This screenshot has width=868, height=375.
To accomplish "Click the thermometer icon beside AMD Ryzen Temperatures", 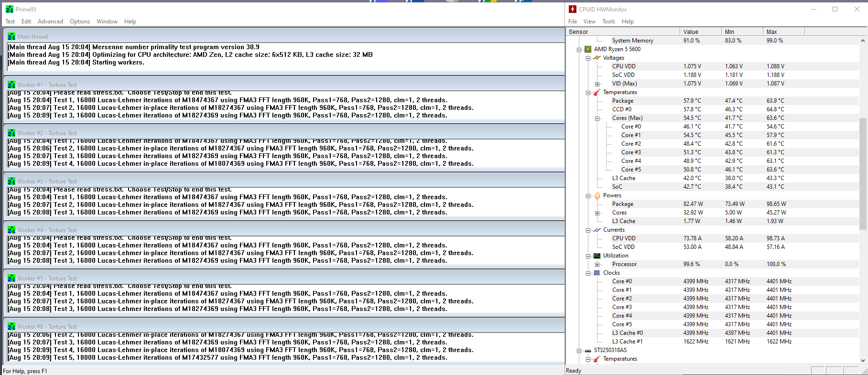I will [x=597, y=92].
